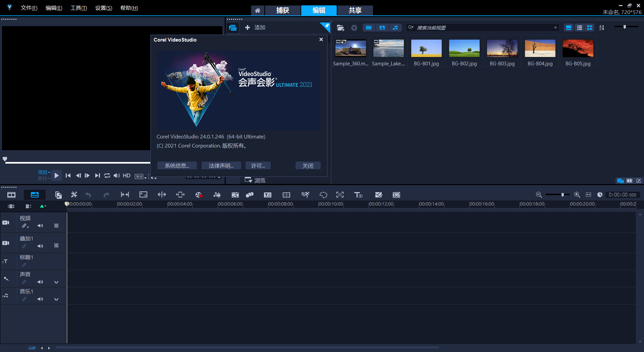Mute the 叠加1 track audio
Image resolution: width=644 pixels, height=352 pixels.
(40, 246)
